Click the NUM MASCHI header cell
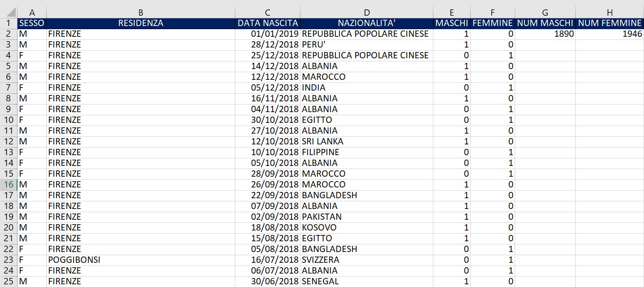The height and width of the screenshot is (287, 644). pyautogui.click(x=545, y=23)
